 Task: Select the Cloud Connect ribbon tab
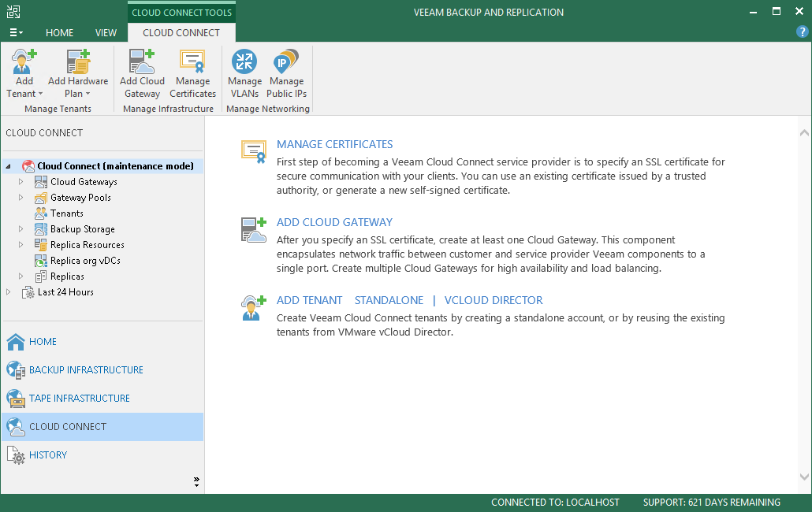coord(181,32)
